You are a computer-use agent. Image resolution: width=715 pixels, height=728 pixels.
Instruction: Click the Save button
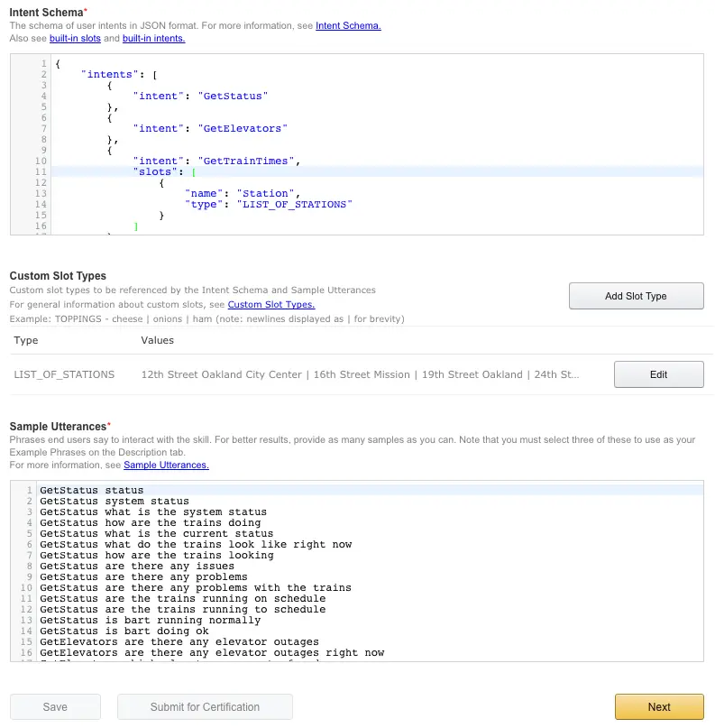(x=55, y=706)
